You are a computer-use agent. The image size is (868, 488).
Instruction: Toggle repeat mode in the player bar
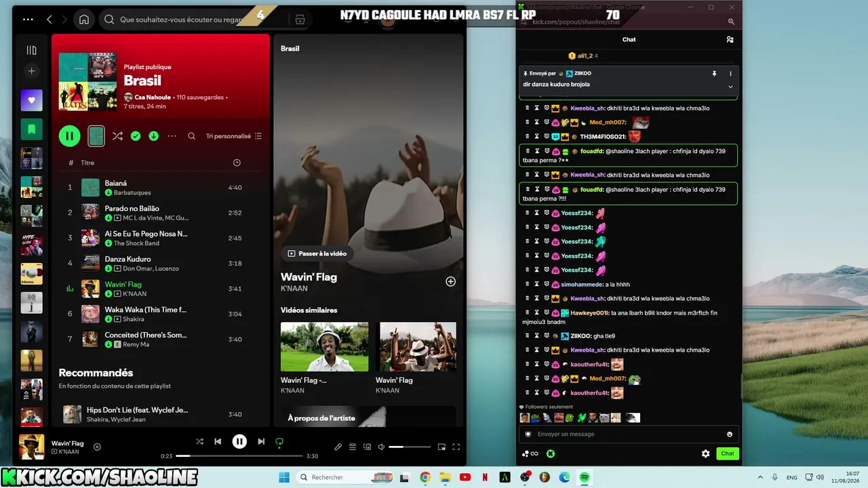coord(279,442)
